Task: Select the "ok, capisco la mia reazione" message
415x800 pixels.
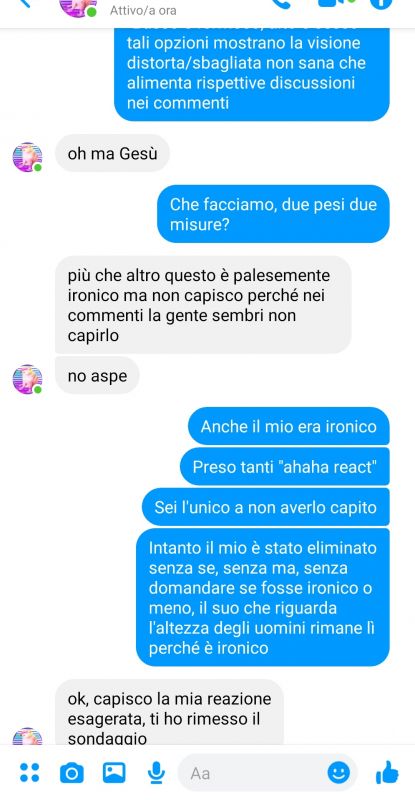Action: [x=169, y=712]
